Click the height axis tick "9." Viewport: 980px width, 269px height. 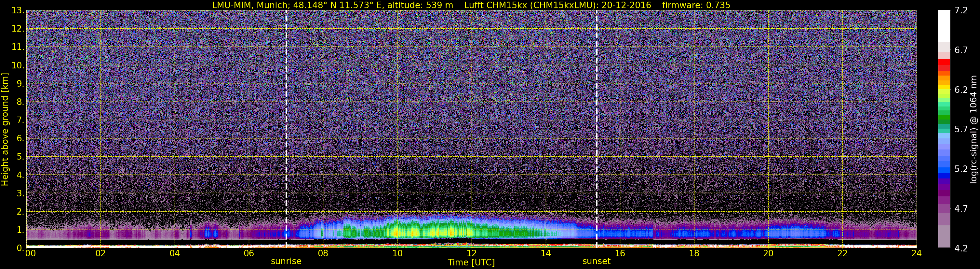[x=20, y=84]
